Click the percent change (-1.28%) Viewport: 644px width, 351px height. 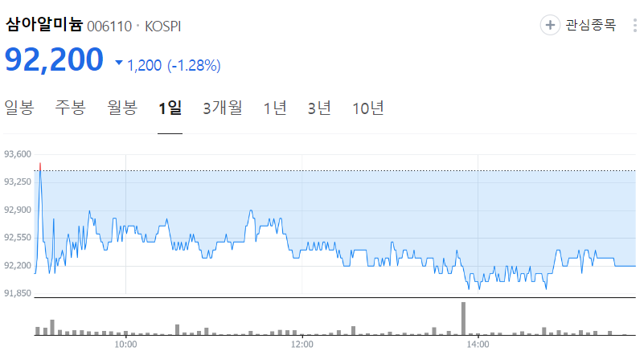tap(194, 65)
